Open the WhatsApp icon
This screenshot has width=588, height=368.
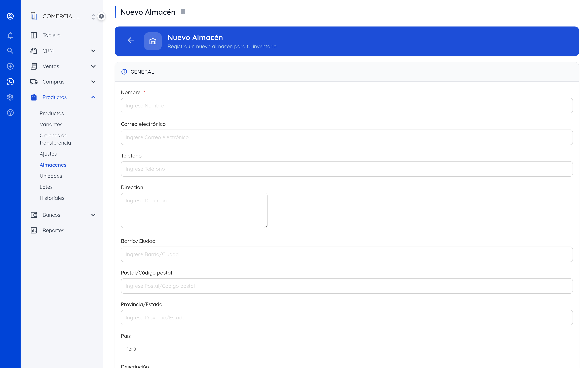tap(10, 82)
